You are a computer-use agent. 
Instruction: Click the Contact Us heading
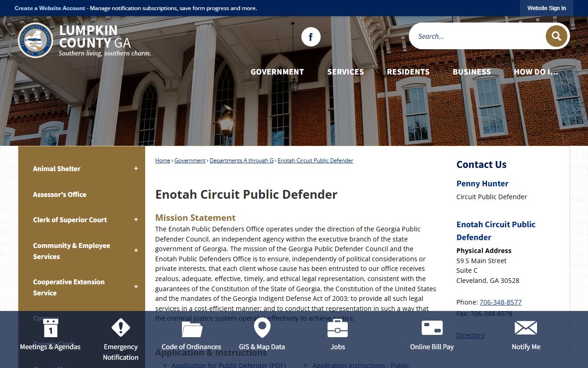coord(481,165)
